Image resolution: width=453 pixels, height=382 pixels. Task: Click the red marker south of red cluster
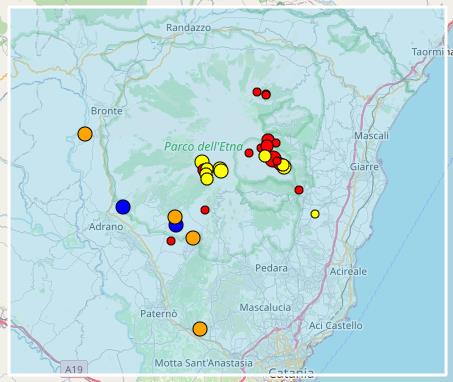(x=299, y=190)
